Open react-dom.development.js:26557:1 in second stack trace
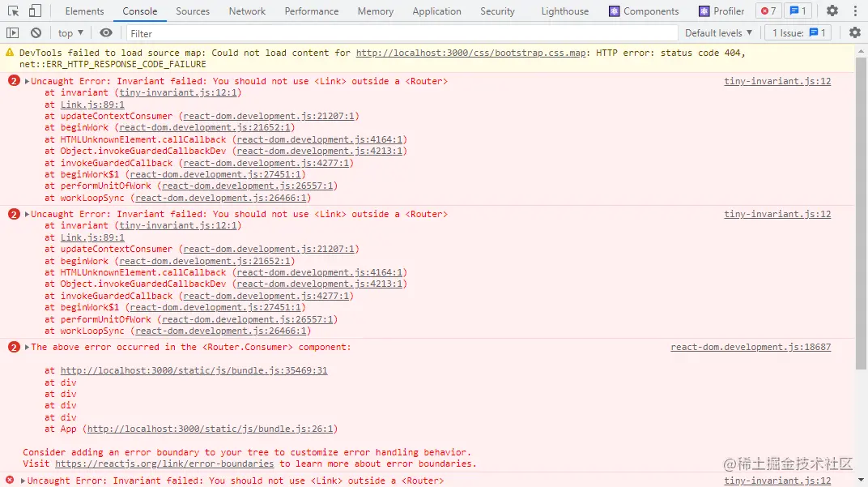Screen dimensions: 868x487 coord(248,320)
